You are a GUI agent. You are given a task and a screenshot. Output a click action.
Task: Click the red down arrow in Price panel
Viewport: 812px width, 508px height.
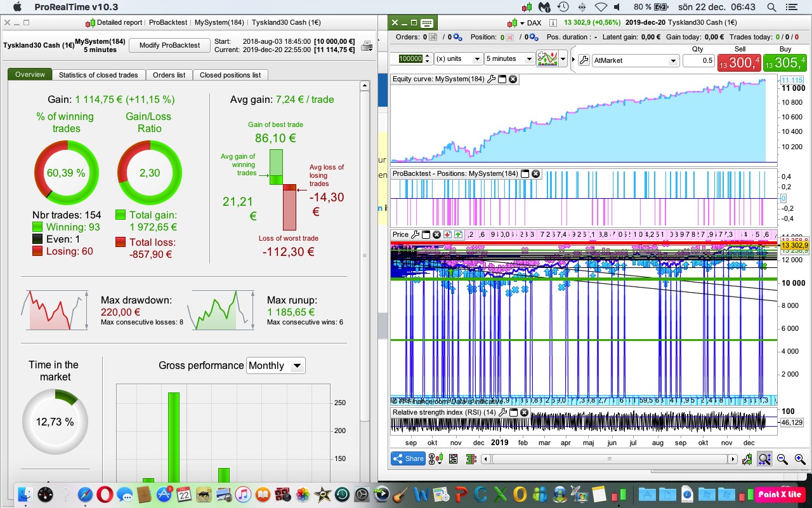pyautogui.click(x=448, y=234)
